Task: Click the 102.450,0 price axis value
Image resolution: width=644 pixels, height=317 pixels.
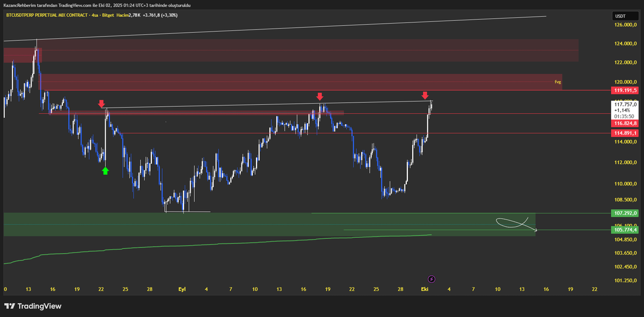Action: [626, 266]
